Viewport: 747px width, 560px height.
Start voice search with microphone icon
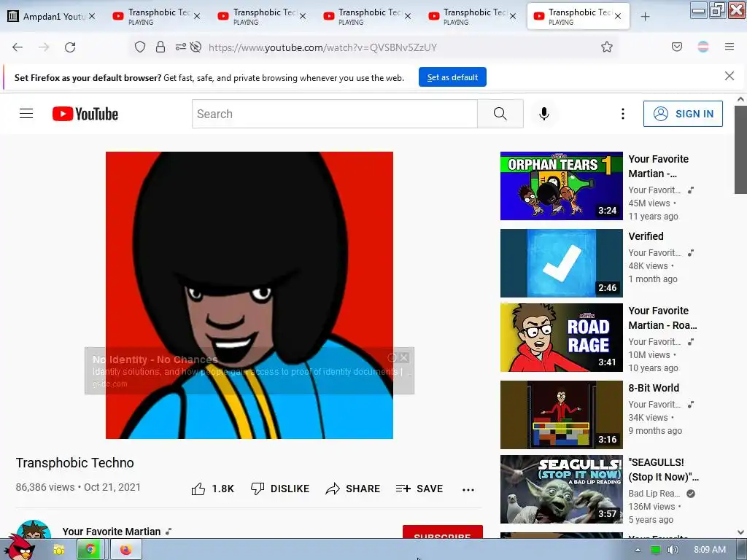coord(544,114)
